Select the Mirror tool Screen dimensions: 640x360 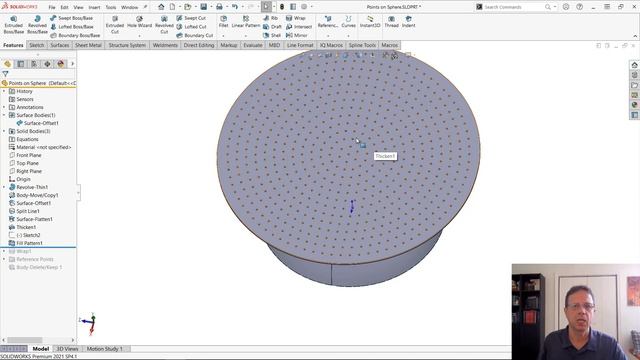click(x=297, y=35)
